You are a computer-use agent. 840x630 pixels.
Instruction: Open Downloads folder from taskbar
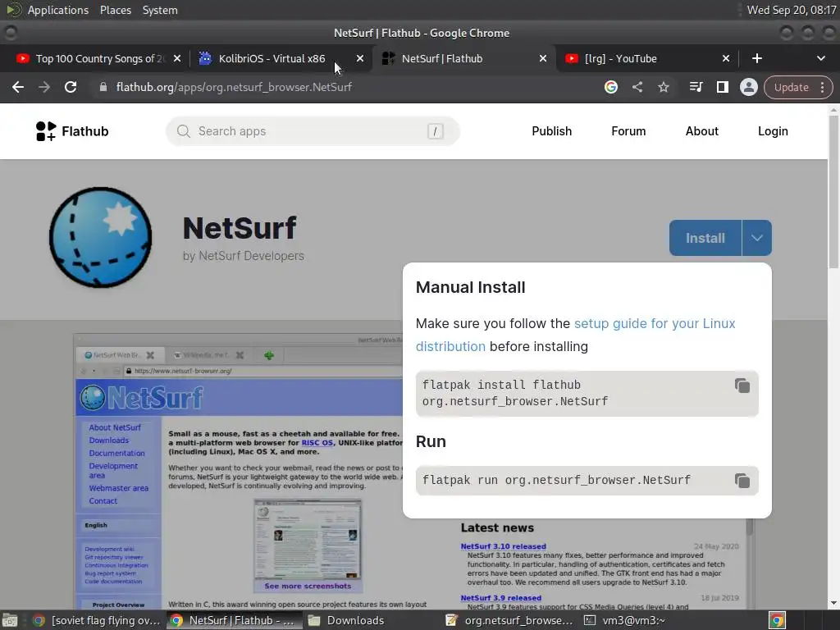click(347, 620)
